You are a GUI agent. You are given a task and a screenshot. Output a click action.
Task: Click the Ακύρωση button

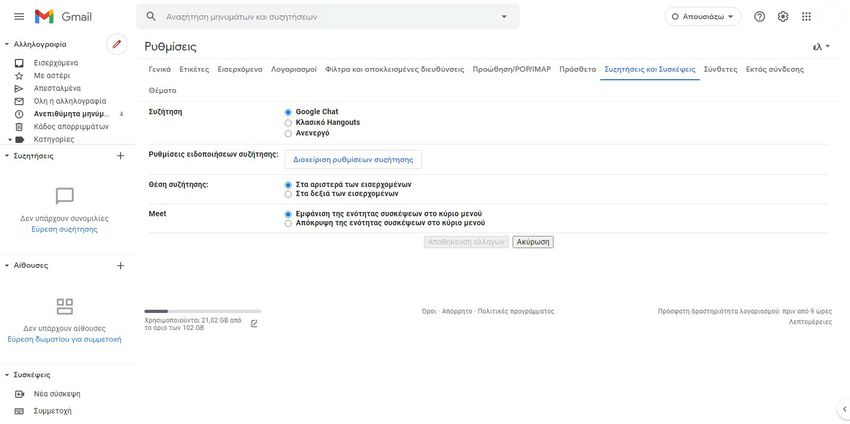533,242
